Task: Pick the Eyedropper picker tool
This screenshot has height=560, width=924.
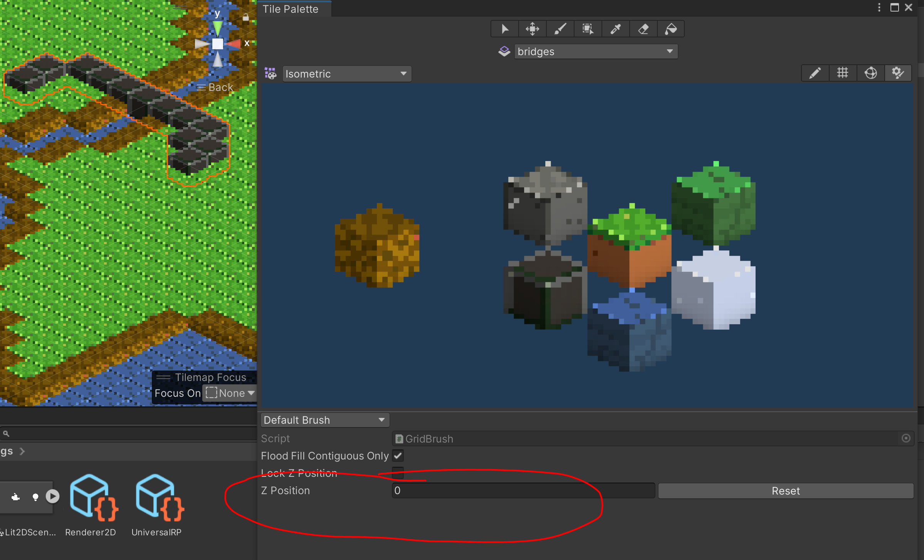Action: (x=615, y=29)
